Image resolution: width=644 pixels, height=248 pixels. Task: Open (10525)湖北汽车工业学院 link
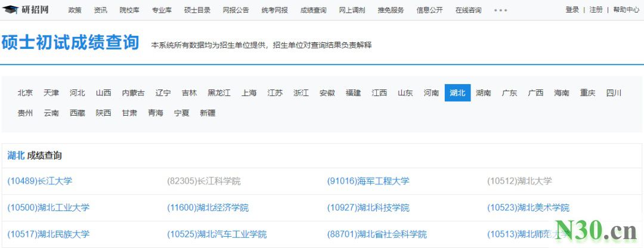click(217, 234)
